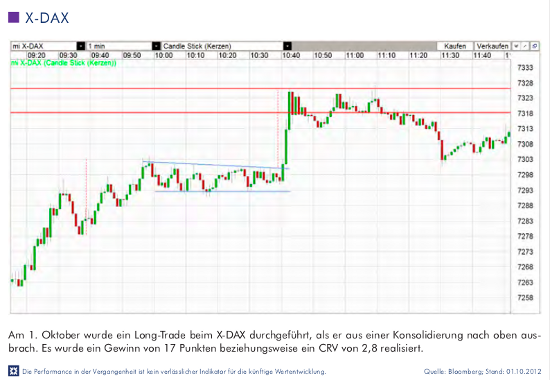This screenshot has width=550, height=380.
Task: Click the Verkaufen button
Action: pyautogui.click(x=492, y=46)
